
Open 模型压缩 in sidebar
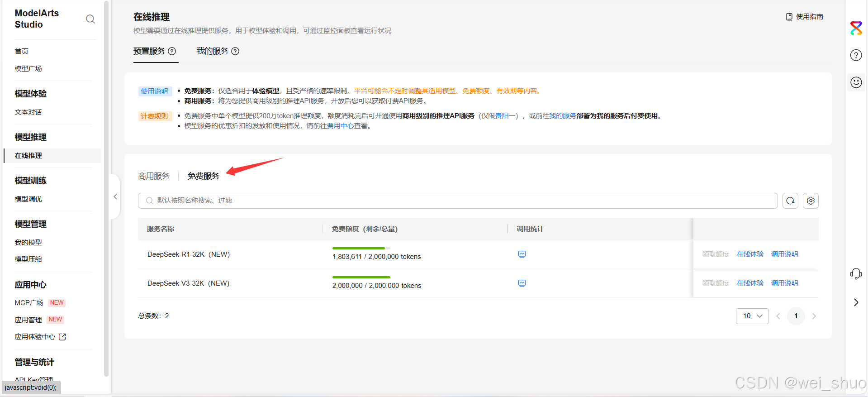pos(28,259)
